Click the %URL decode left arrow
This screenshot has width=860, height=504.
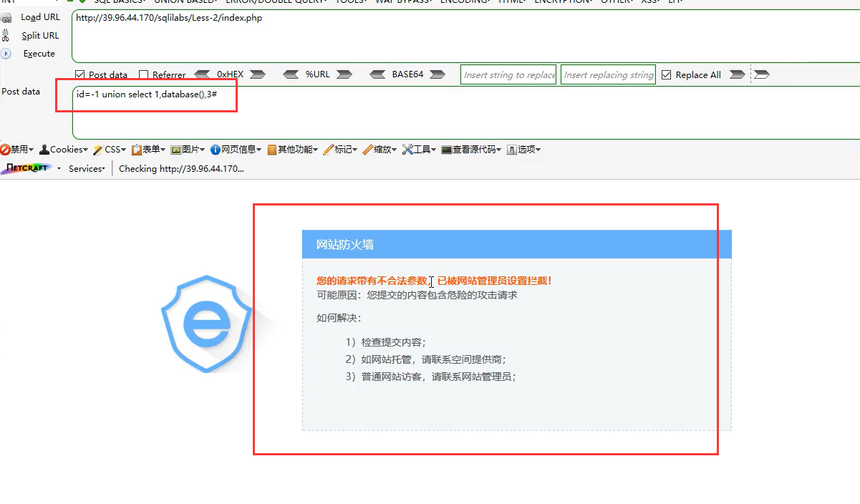click(291, 74)
